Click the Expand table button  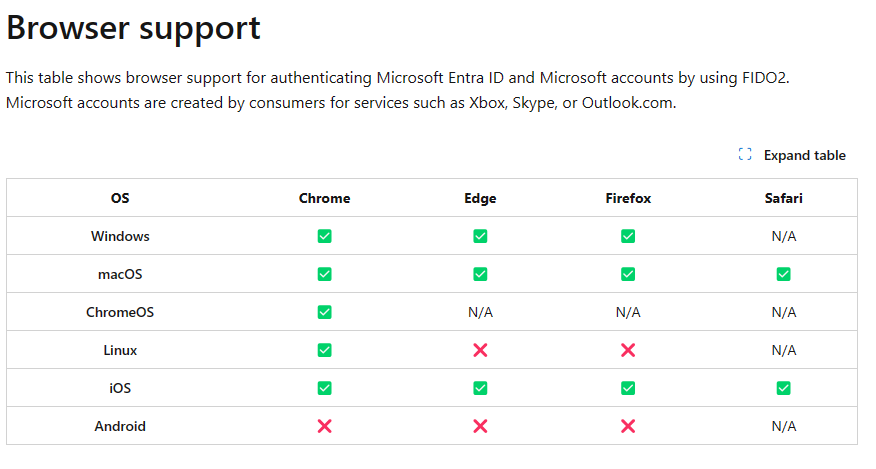(792, 155)
